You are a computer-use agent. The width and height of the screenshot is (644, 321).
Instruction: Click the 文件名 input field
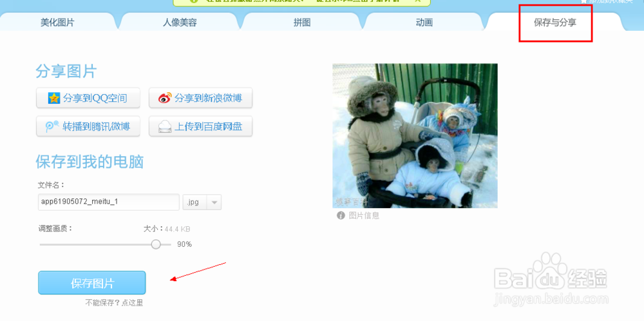tap(109, 202)
